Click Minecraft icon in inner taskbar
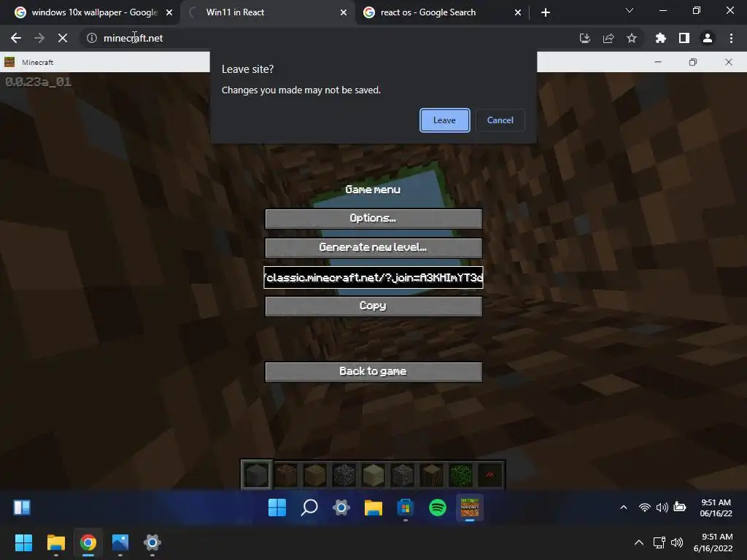The height and width of the screenshot is (560, 747). tap(470, 507)
